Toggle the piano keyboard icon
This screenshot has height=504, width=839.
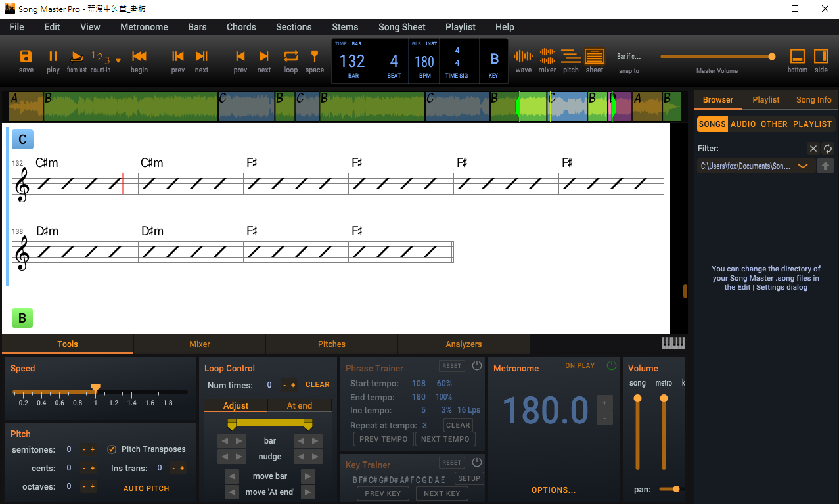pyautogui.click(x=673, y=342)
